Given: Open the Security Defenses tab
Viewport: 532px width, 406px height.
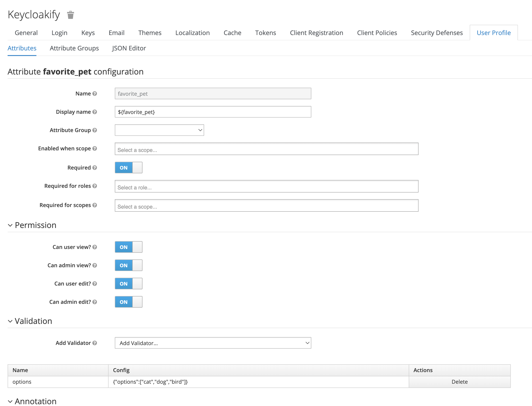Looking at the screenshot, I should (437, 33).
